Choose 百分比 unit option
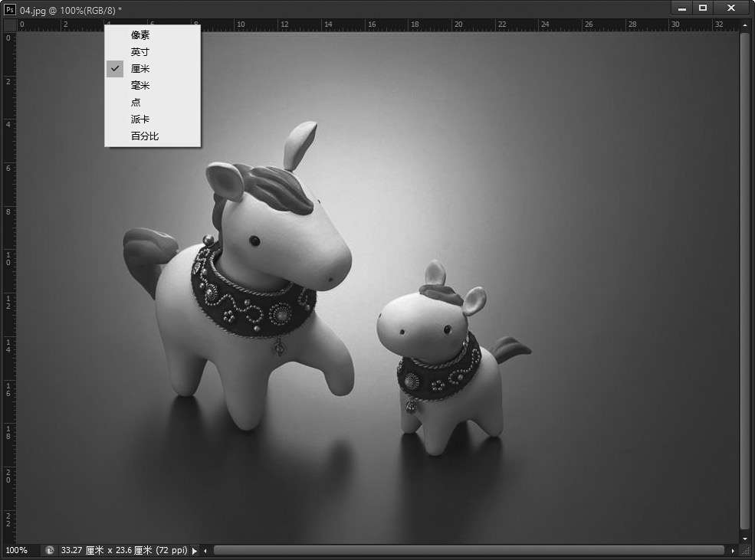755x560 pixels. [153, 136]
